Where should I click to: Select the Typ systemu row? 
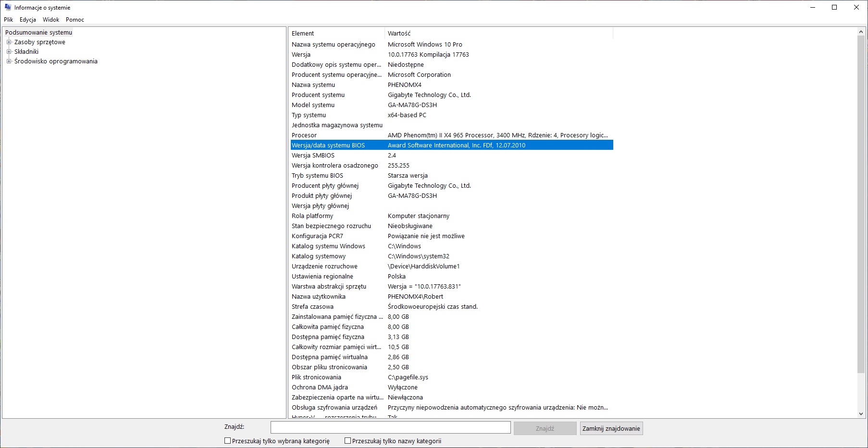[452, 115]
